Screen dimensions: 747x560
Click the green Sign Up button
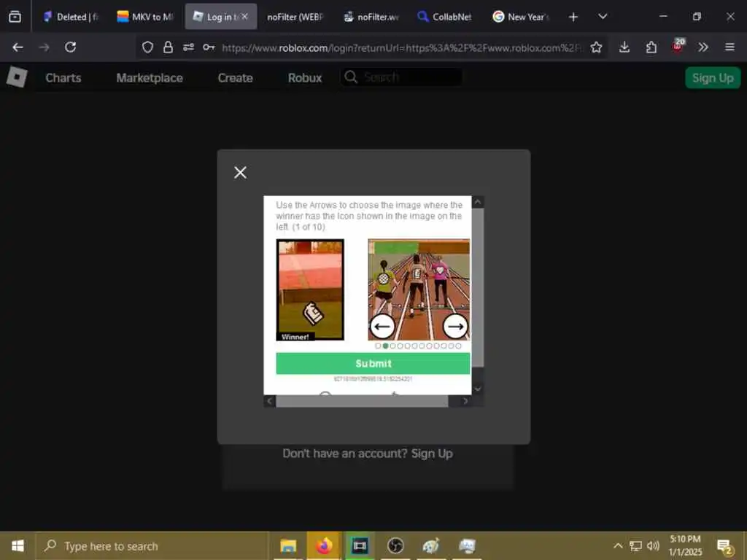pyautogui.click(x=713, y=77)
